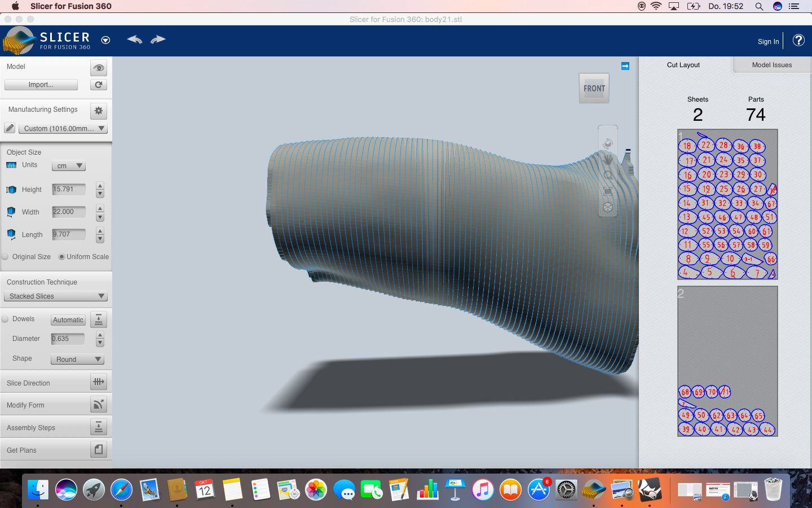Enable the Dowels radio option
The height and width of the screenshot is (508, 812).
coord(5,319)
